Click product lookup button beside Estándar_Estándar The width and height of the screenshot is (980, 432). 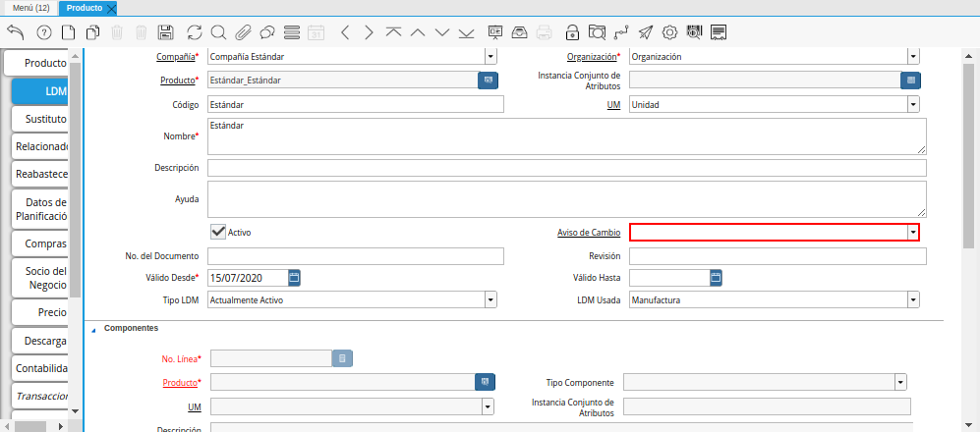coord(488,81)
